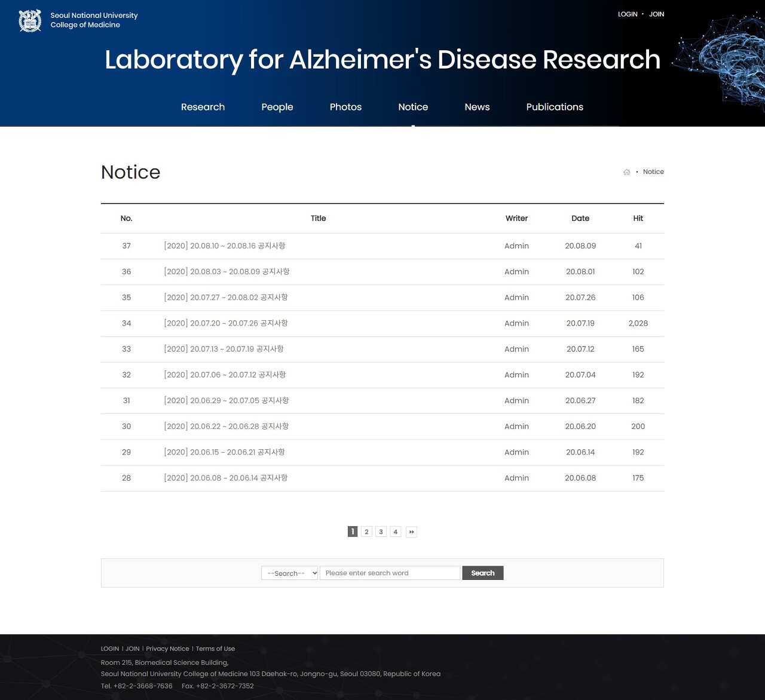765x700 pixels.
Task: Open the Search category dropdown
Action: pos(290,573)
